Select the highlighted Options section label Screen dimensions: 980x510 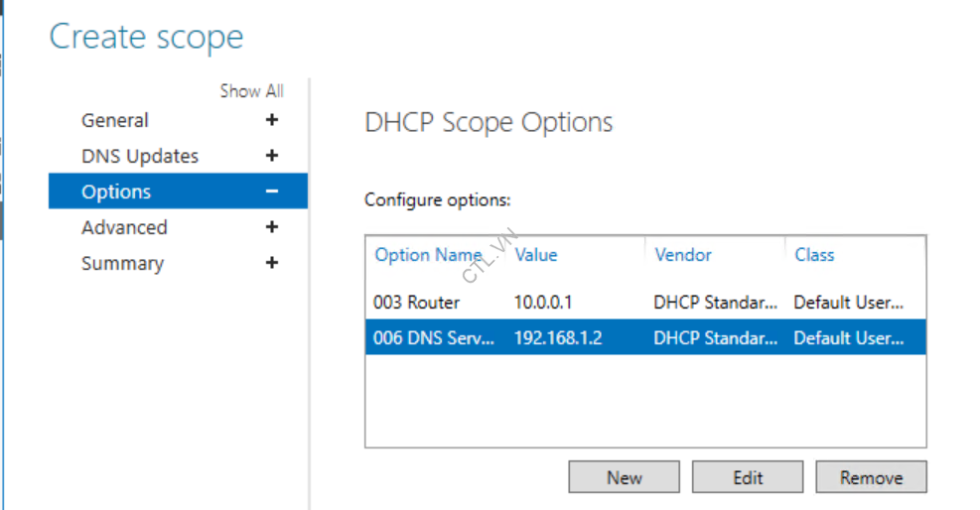tap(116, 191)
